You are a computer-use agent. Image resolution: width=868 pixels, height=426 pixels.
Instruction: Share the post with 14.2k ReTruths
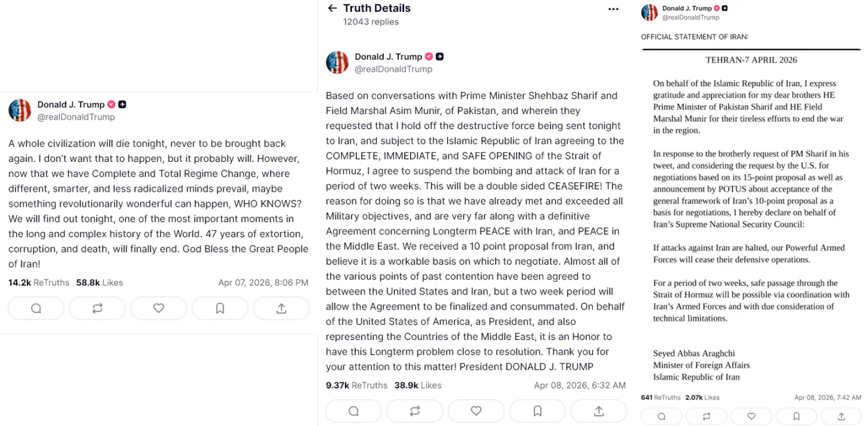[x=281, y=308]
